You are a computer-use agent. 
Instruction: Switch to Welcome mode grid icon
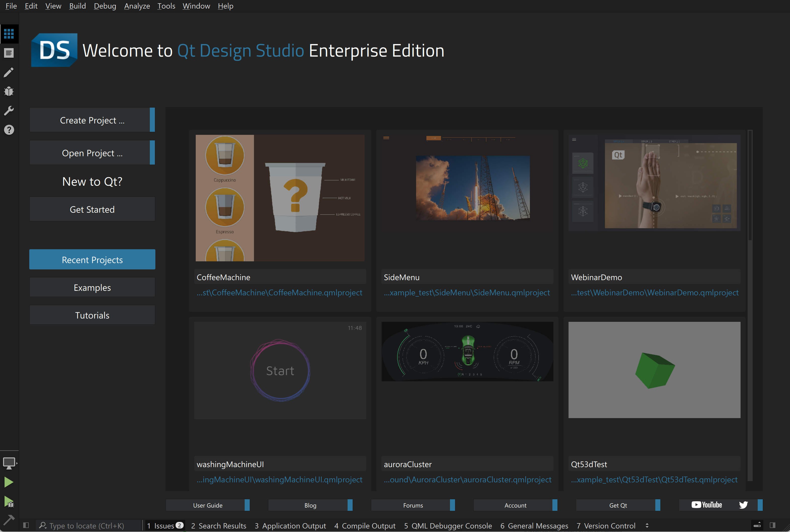click(9, 34)
